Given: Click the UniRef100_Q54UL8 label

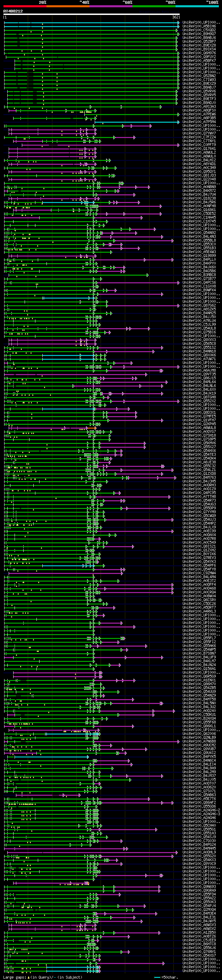Looking at the screenshot, I should click(199, 328).
